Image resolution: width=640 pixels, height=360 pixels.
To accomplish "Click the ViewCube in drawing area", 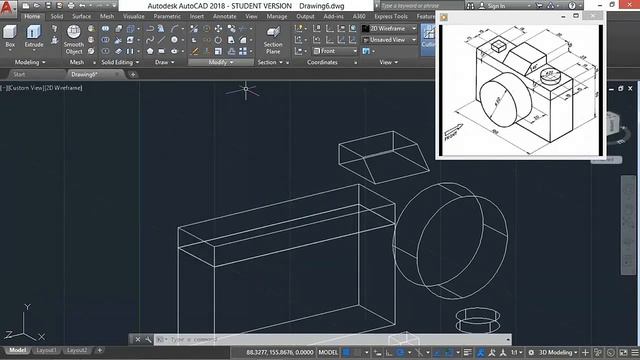I will click(614, 124).
